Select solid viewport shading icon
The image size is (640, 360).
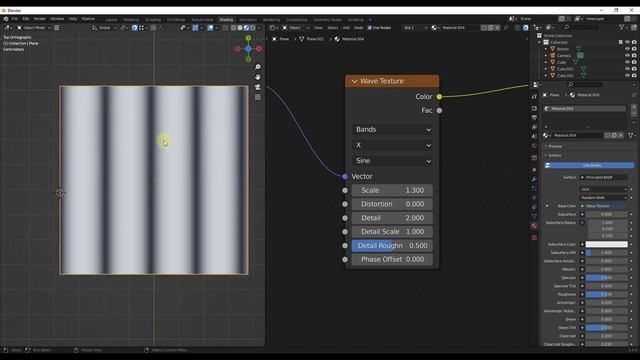240,28
